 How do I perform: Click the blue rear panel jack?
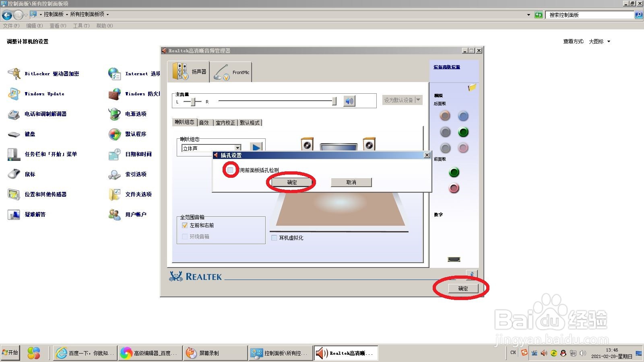[x=463, y=116]
